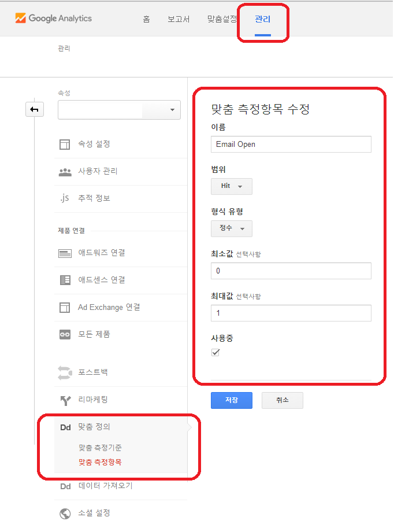420x532 pixels.
Task: Open 속성 설정 via its icon
Action: (x=65, y=144)
